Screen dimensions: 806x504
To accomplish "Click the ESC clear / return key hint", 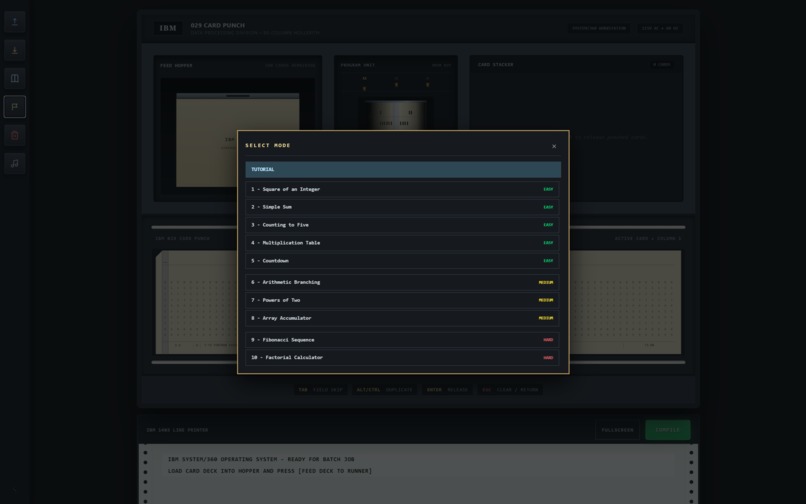I will [510, 390].
